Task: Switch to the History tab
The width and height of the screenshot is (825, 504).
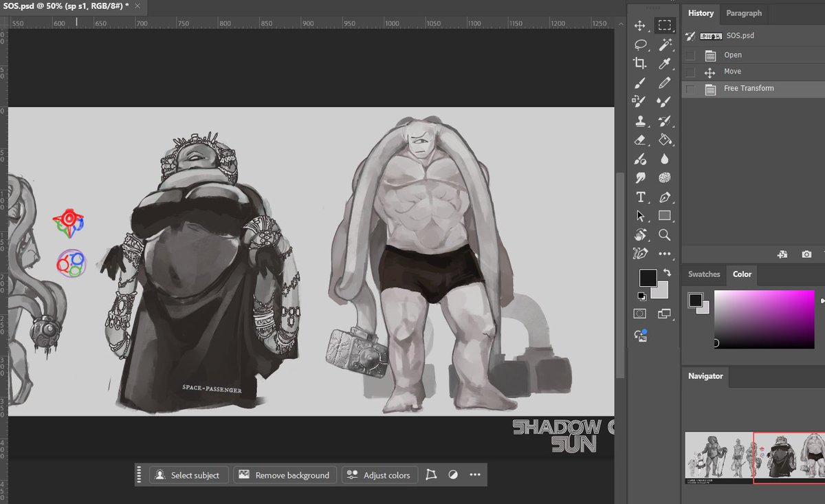Action: pyautogui.click(x=701, y=13)
